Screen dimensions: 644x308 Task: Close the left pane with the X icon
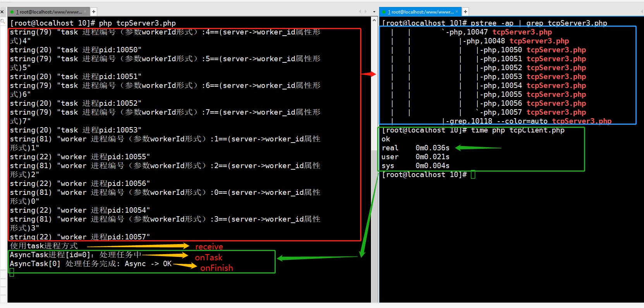click(2, 12)
